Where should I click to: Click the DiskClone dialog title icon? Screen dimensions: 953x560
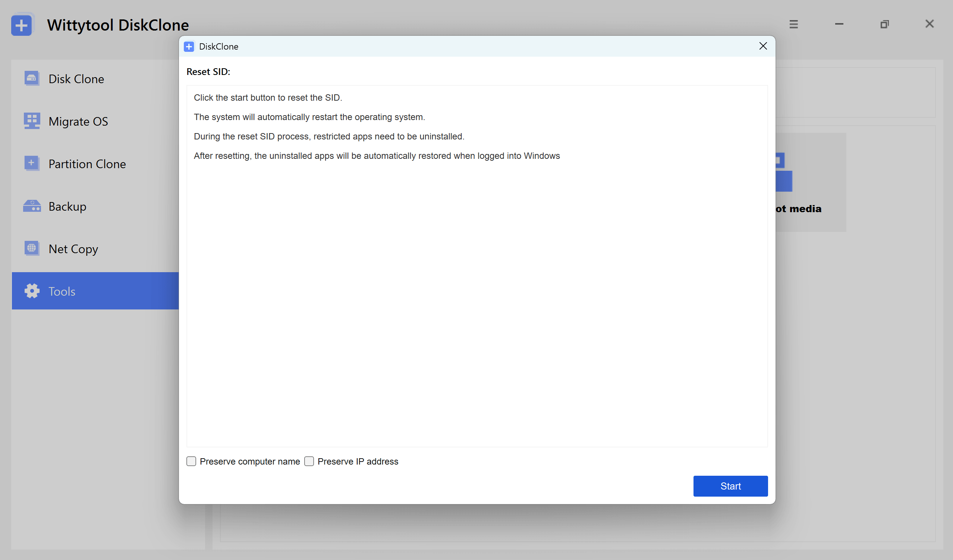click(189, 47)
